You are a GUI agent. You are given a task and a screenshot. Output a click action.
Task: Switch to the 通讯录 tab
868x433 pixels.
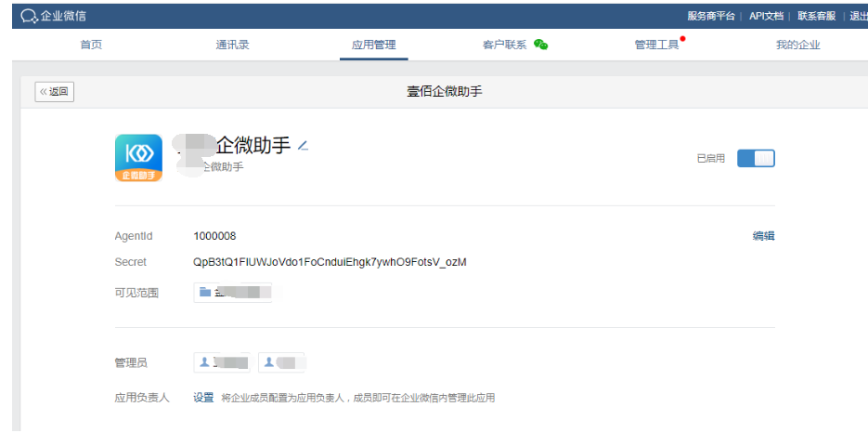click(232, 46)
